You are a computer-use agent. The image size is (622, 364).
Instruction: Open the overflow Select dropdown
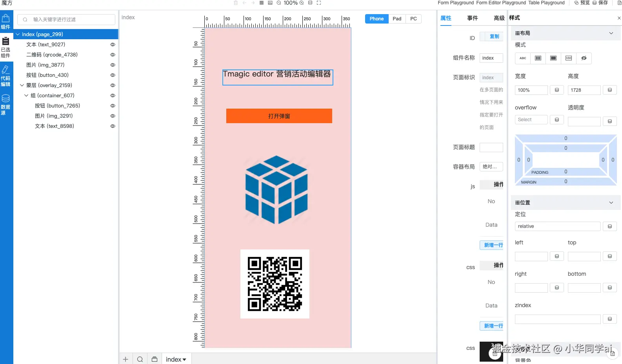pyautogui.click(x=531, y=120)
